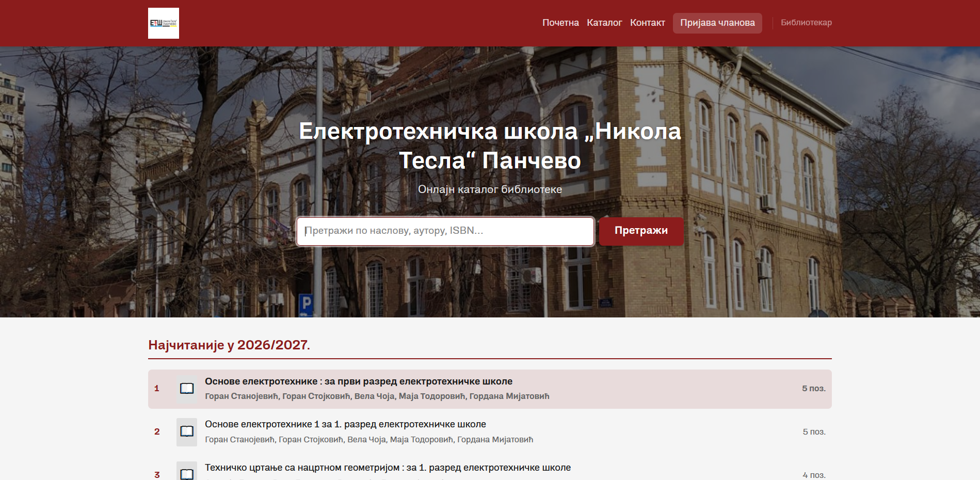Open the Каталог menu item

604,23
